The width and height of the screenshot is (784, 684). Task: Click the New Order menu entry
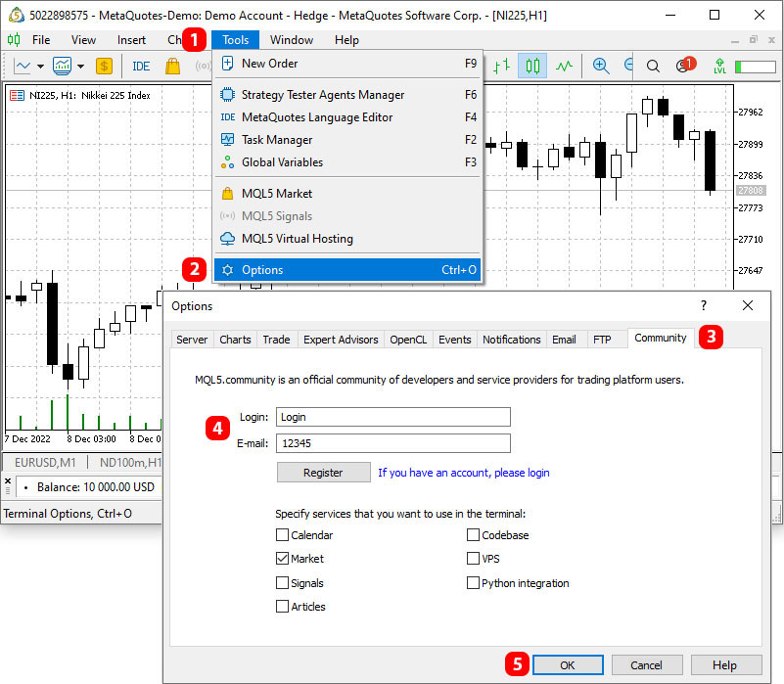click(x=348, y=64)
